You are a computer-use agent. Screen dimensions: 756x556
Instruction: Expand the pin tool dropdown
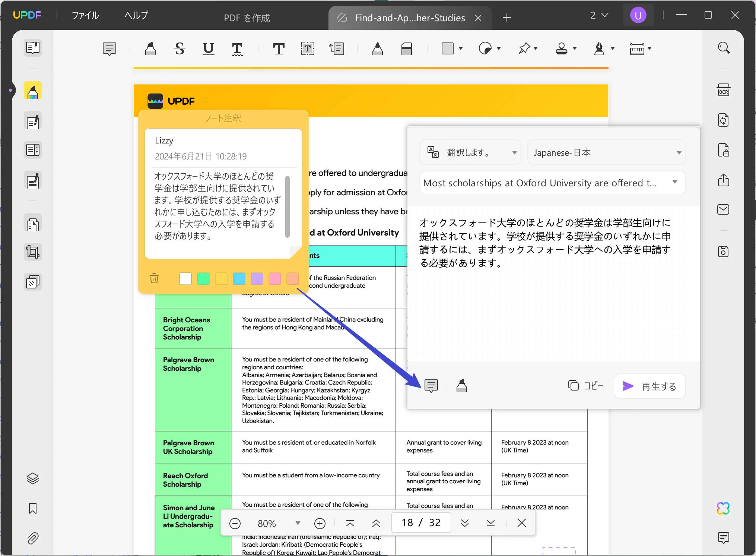pyautogui.click(x=536, y=48)
